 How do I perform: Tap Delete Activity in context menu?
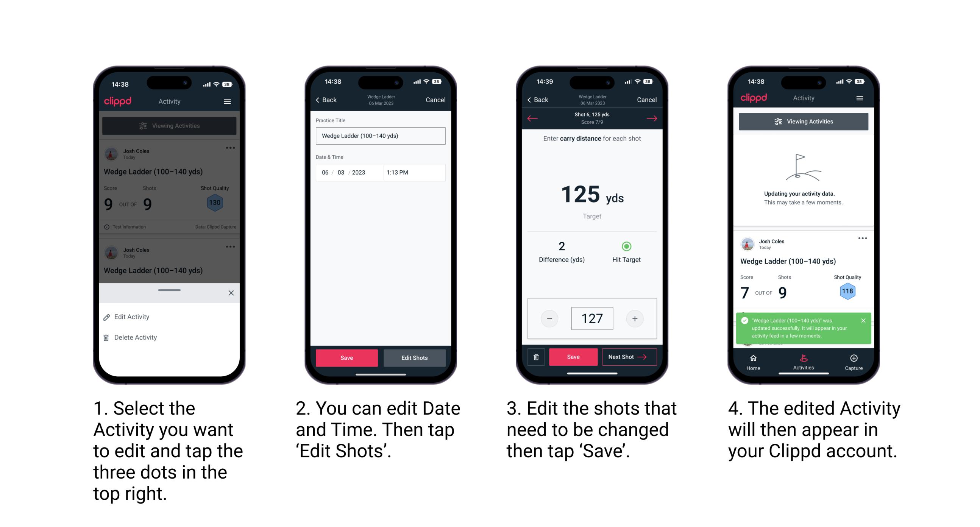[x=135, y=337]
